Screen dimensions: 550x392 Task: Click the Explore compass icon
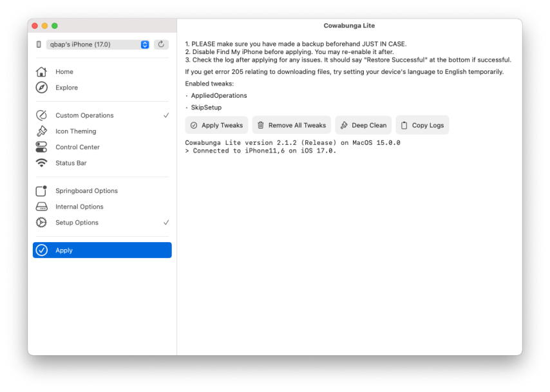[41, 88]
